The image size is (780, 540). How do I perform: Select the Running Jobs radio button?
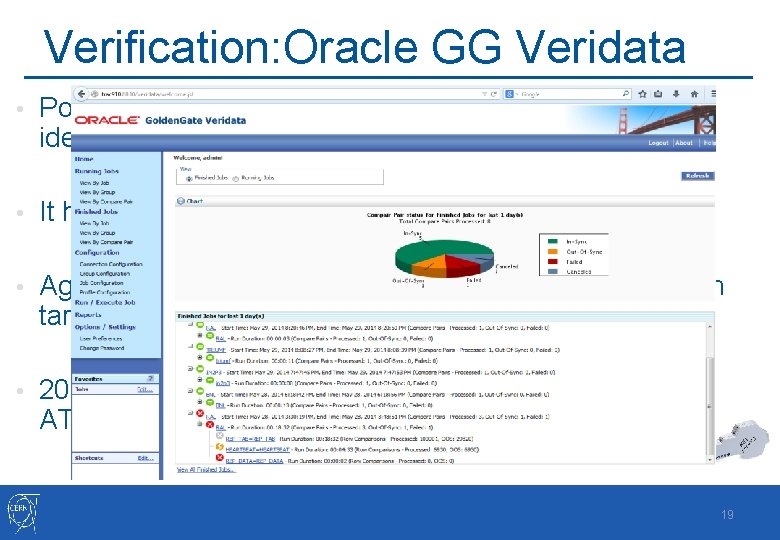(236, 179)
